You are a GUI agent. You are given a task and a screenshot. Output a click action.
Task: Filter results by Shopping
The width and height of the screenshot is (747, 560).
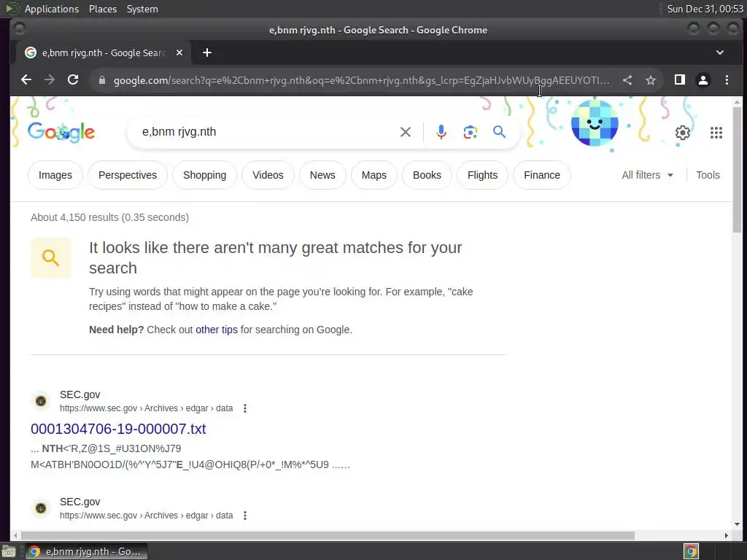205,175
